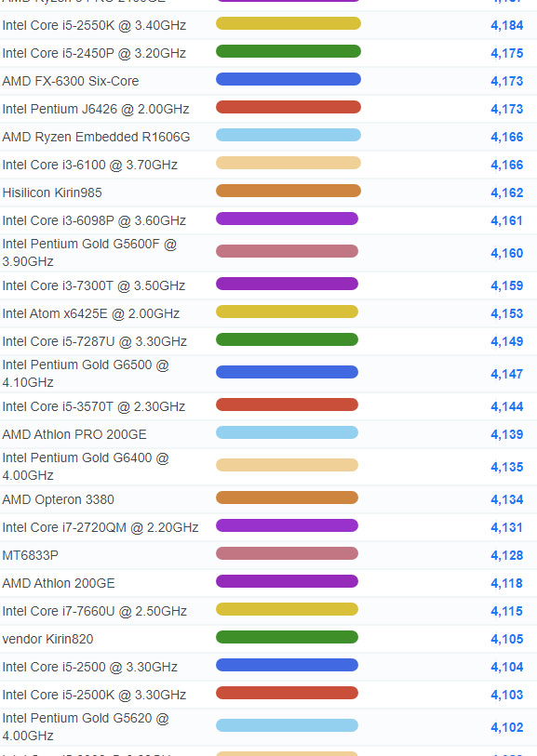Viewport: 537px width, 756px height.
Task: Open Intel Core i3-7300T @ 3.50GHz link
Action: [x=94, y=285]
